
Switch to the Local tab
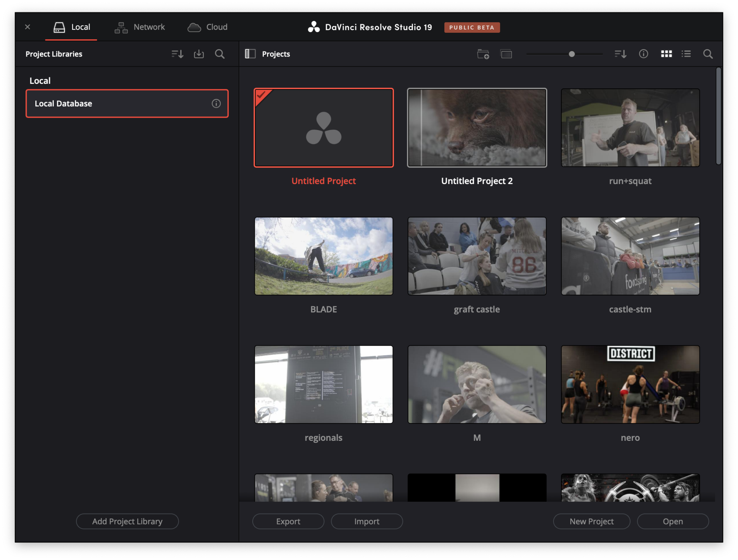coord(71,27)
